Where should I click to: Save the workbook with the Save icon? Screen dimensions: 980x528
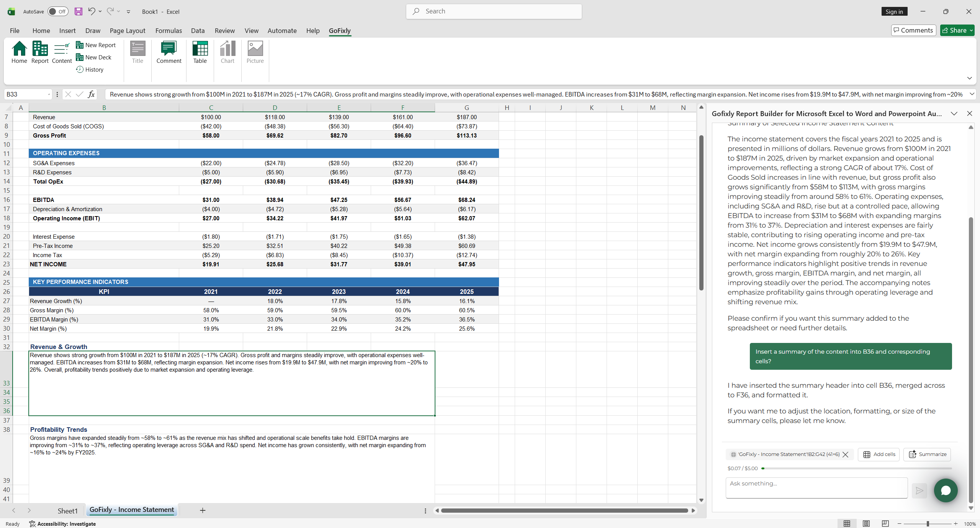[x=79, y=11]
